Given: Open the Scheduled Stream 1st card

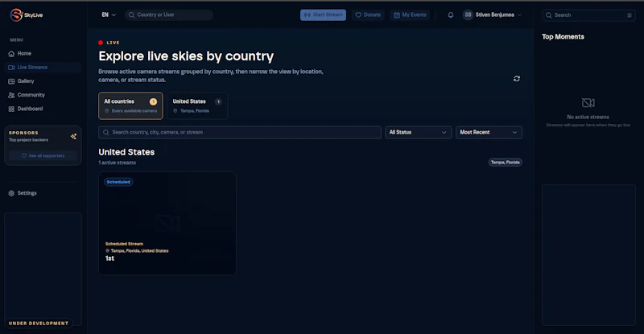Looking at the screenshot, I should coord(167,224).
